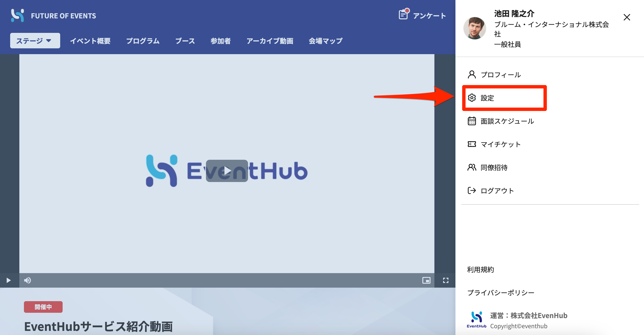The width and height of the screenshot is (644, 335).
Task: Expand the ステージ dropdown
Action: coord(35,41)
